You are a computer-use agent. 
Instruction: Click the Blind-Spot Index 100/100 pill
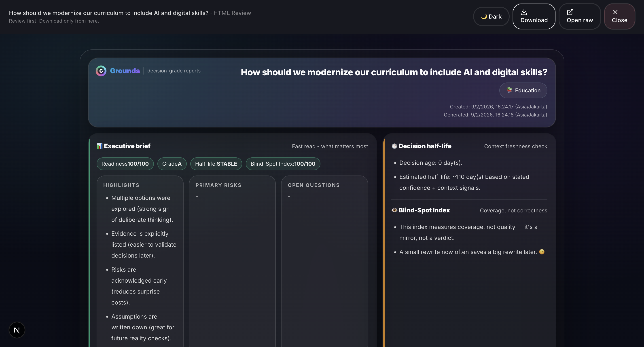click(x=283, y=164)
